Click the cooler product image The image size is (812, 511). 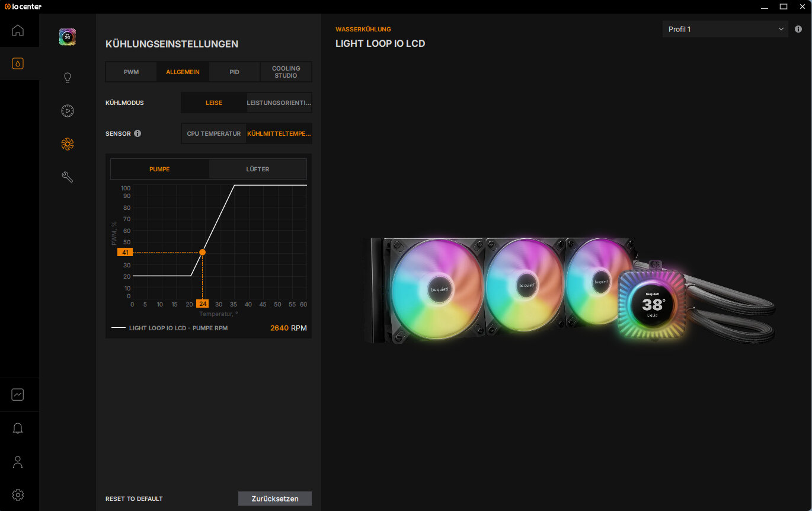570,291
